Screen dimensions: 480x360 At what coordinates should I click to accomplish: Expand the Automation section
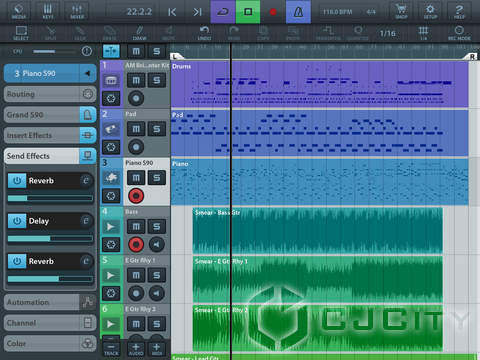pos(50,302)
